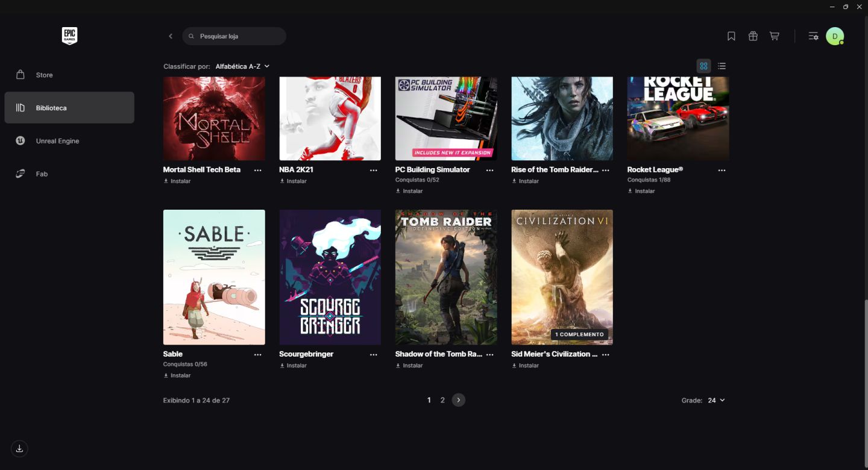Open the Fab section
The width and height of the screenshot is (868, 470).
click(x=69, y=174)
